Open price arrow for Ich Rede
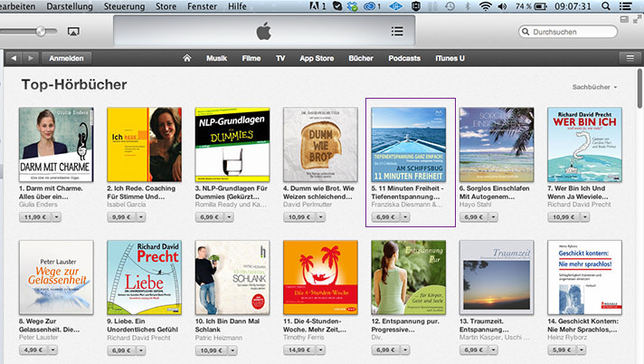644x364 pixels. 141,216
